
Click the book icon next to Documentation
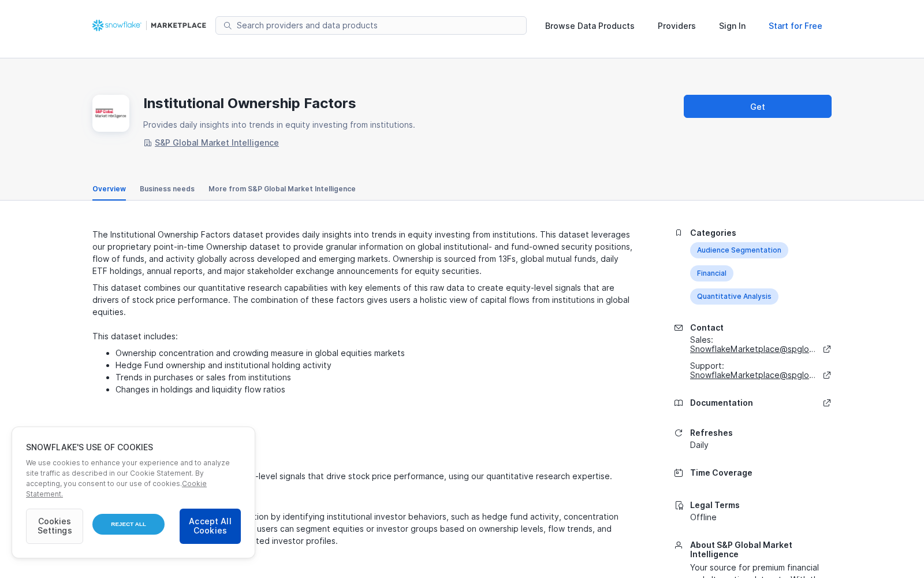point(679,403)
